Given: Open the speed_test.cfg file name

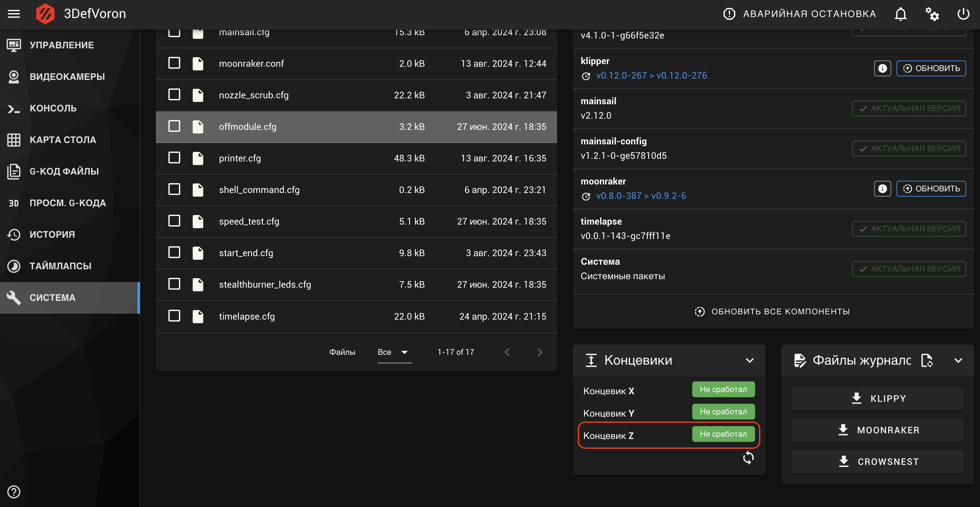Looking at the screenshot, I should coord(249,221).
